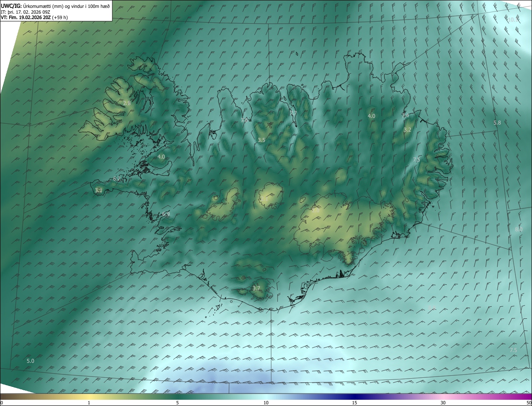Click the colorbar tick label 15

pyautogui.click(x=355, y=403)
